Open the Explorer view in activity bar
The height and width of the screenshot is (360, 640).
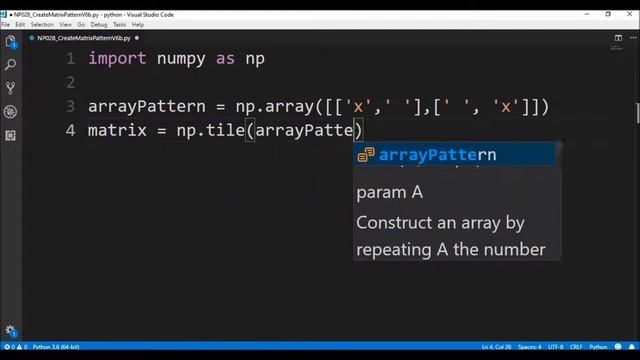tap(10, 41)
